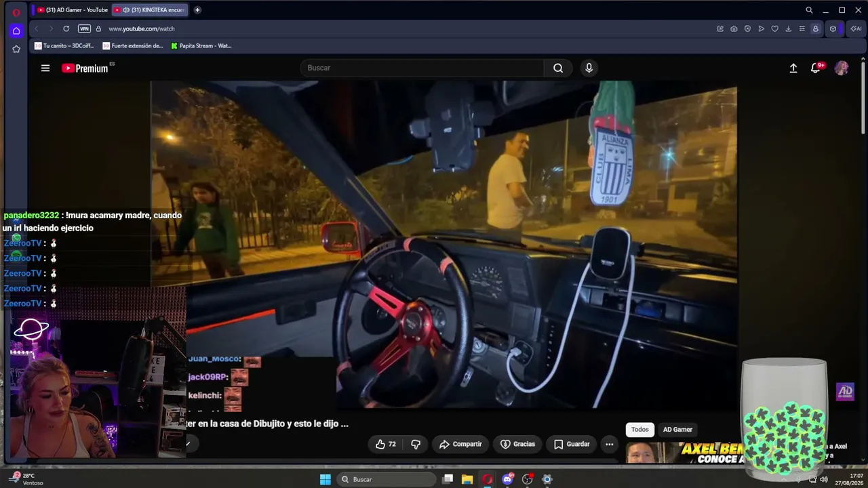This screenshot has width=868, height=488.
Task: Focus the address bar URL youtube.com/watch
Action: point(142,28)
